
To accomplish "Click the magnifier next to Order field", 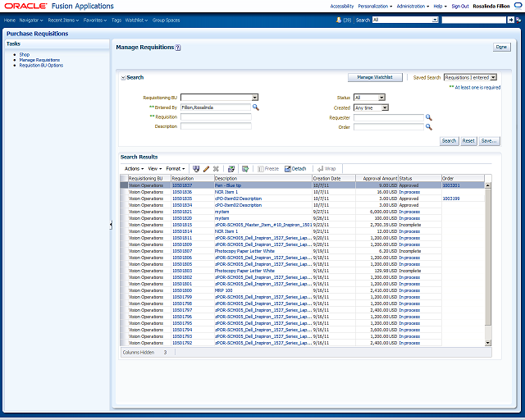I will pyautogui.click(x=428, y=127).
